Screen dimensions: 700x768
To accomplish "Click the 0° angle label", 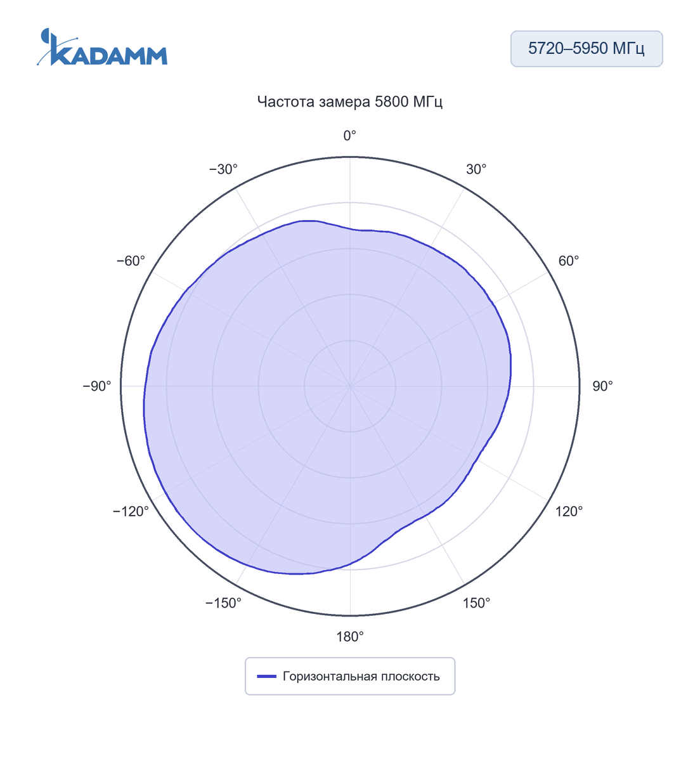I will pos(350,136).
